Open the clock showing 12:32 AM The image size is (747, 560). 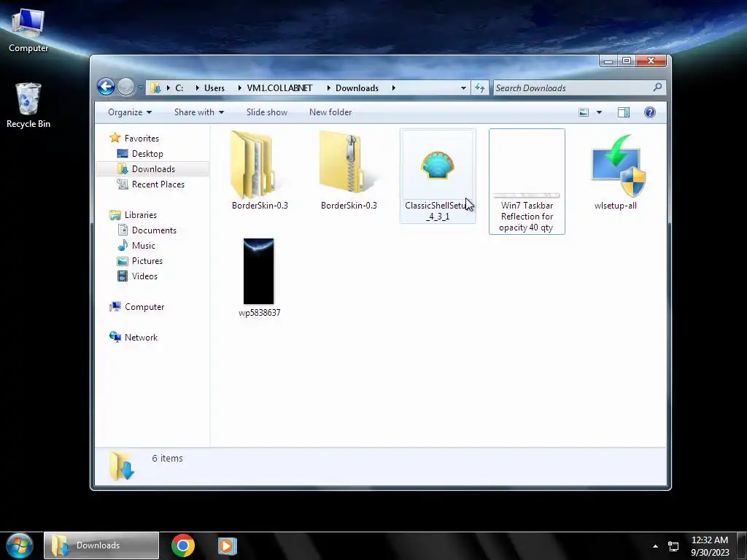point(709,546)
